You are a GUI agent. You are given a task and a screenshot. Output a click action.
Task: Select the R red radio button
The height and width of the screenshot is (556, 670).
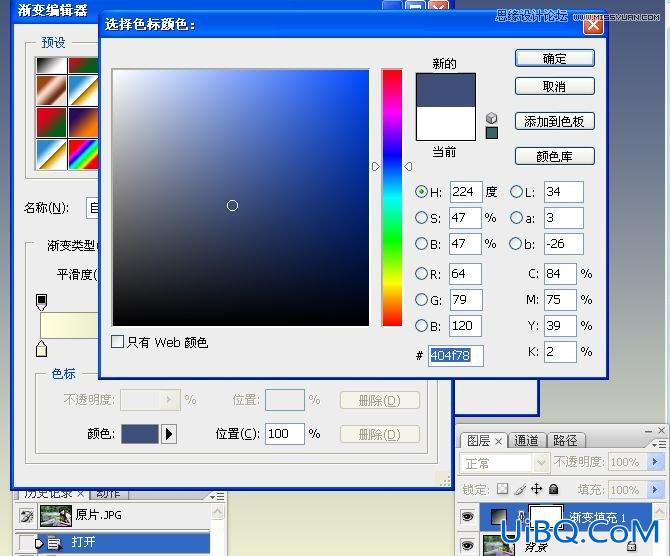tap(421, 274)
